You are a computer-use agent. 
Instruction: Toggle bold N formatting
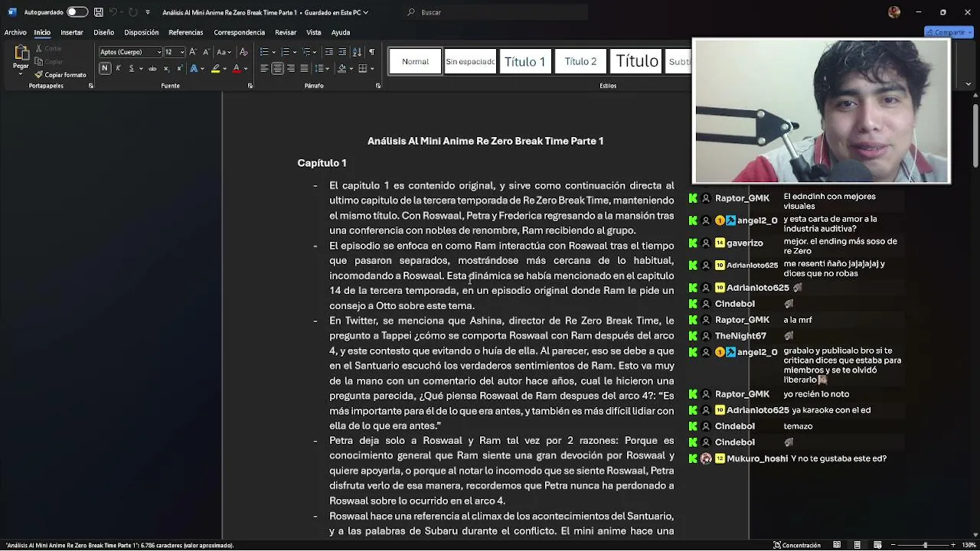click(x=105, y=69)
